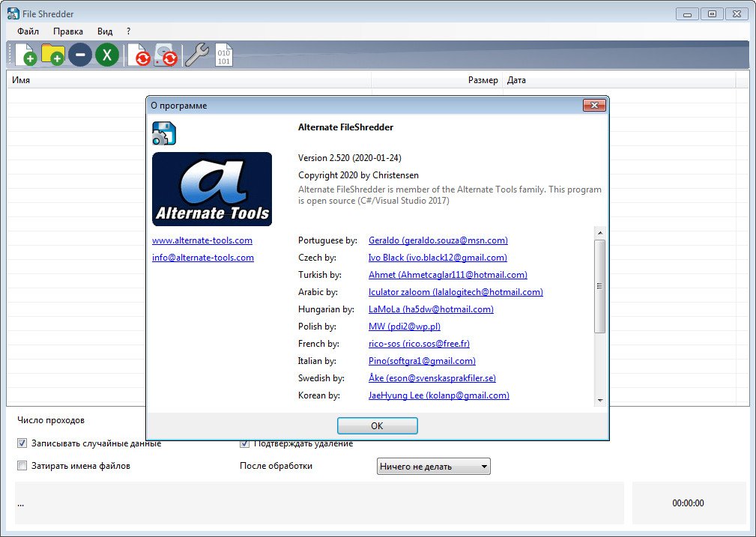Click Pino Italian translator link
Image resolution: width=756 pixels, height=537 pixels.
pos(422,361)
